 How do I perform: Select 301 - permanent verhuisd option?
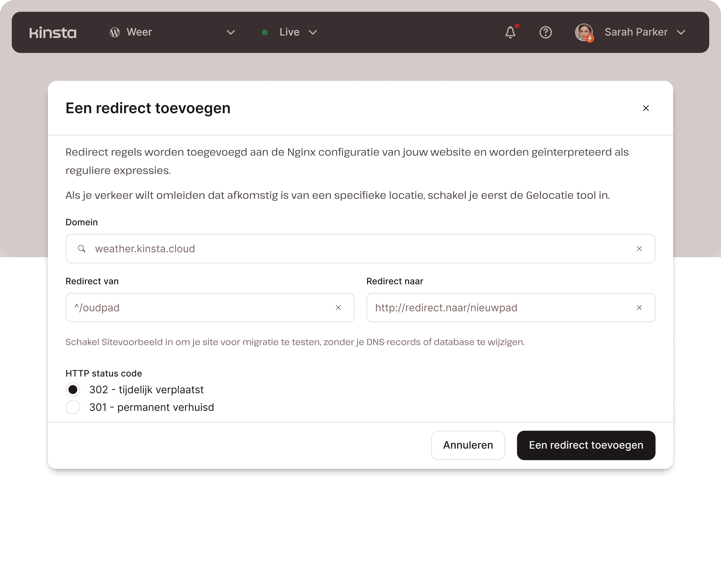click(x=73, y=407)
